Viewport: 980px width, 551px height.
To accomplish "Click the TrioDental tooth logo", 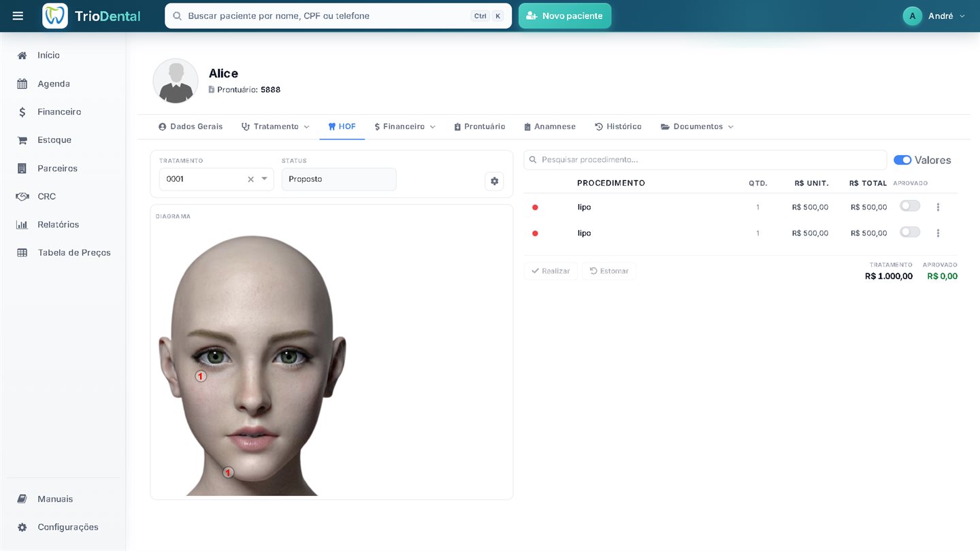I will 55,16.
